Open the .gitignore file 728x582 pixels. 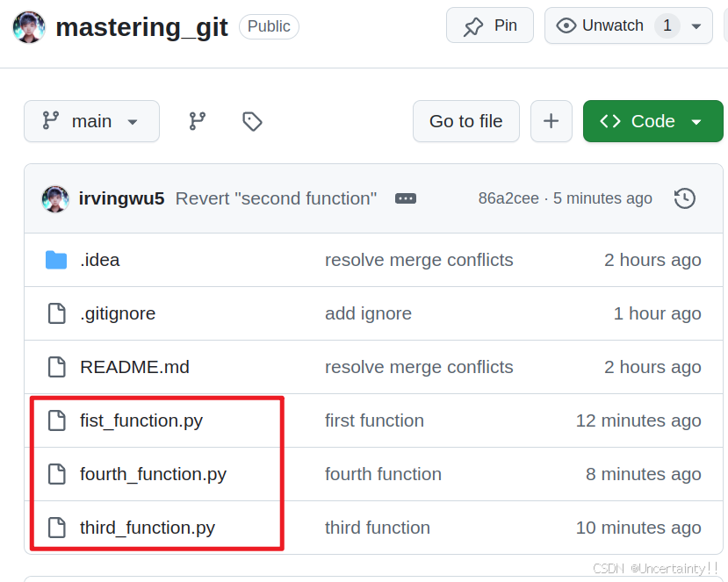(x=118, y=313)
